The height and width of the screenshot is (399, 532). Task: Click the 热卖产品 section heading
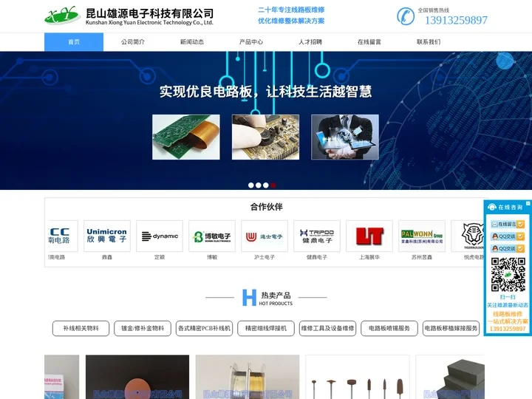276,295
